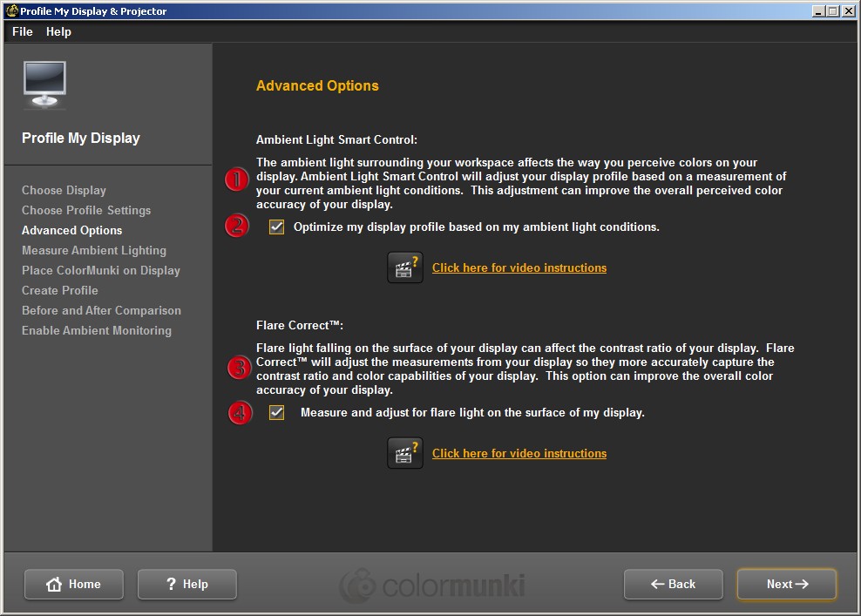Select the Create Profile step

coord(60,290)
